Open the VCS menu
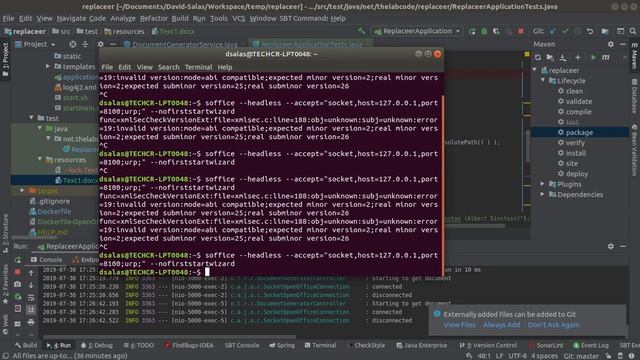 [x=239, y=18]
